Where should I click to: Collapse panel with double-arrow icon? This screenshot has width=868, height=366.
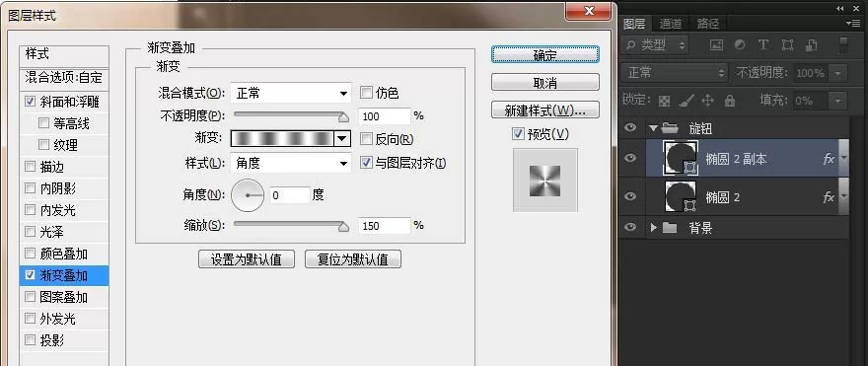tap(840, 8)
